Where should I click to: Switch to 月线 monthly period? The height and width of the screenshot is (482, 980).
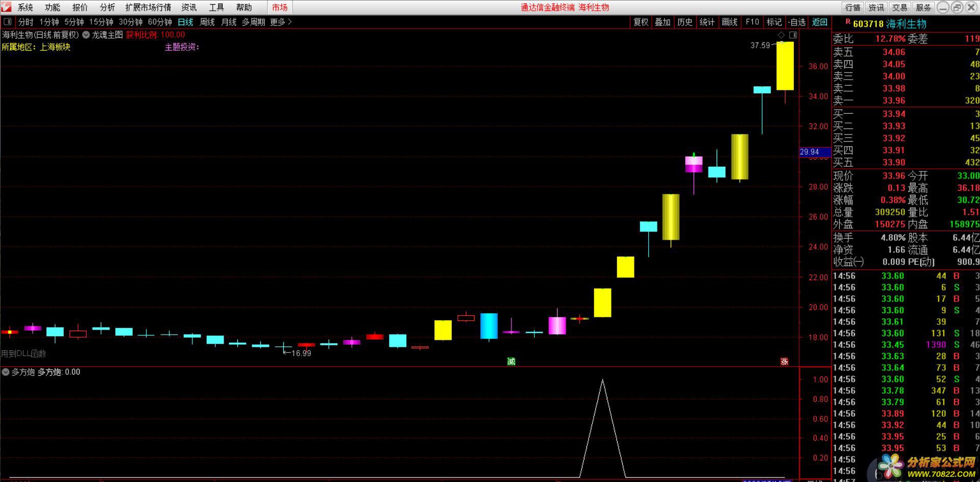tap(229, 22)
